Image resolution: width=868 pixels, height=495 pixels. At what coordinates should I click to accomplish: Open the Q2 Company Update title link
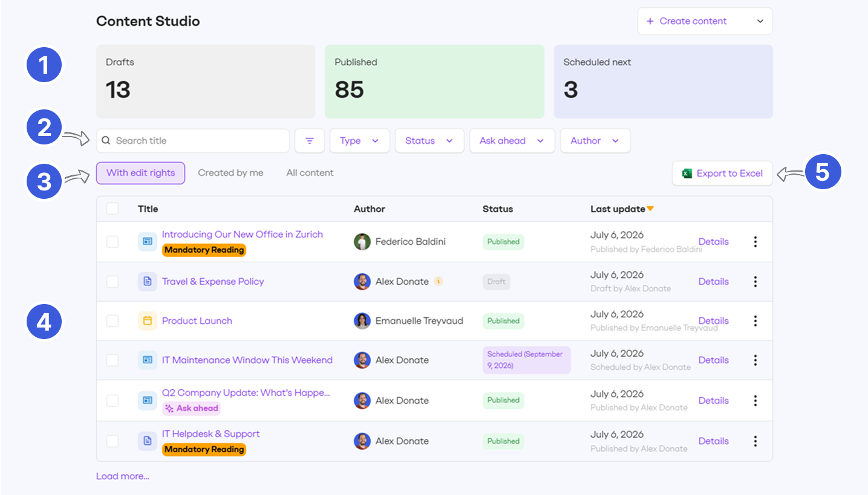pos(246,393)
